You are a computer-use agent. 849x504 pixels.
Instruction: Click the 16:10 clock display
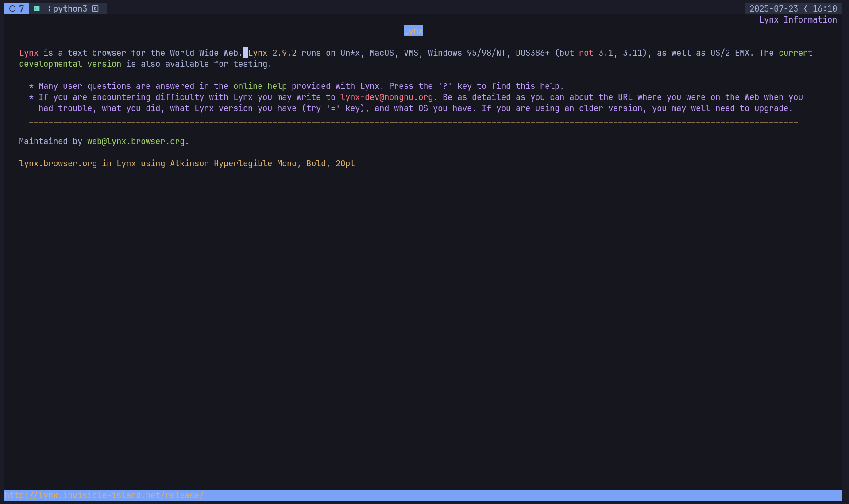tap(824, 8)
